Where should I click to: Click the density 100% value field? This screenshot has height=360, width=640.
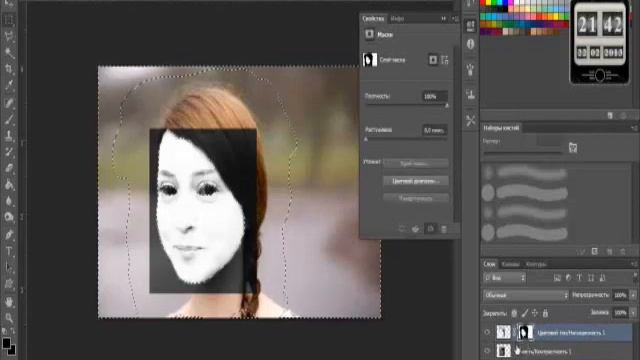coord(435,96)
